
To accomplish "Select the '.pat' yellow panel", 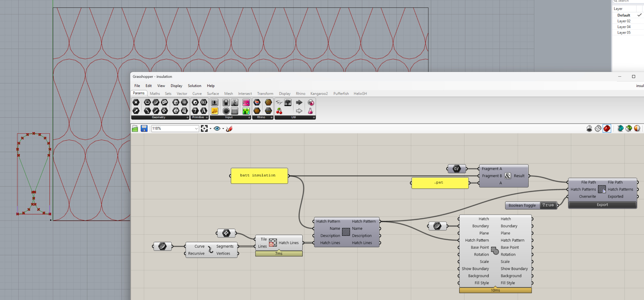I will [440, 183].
